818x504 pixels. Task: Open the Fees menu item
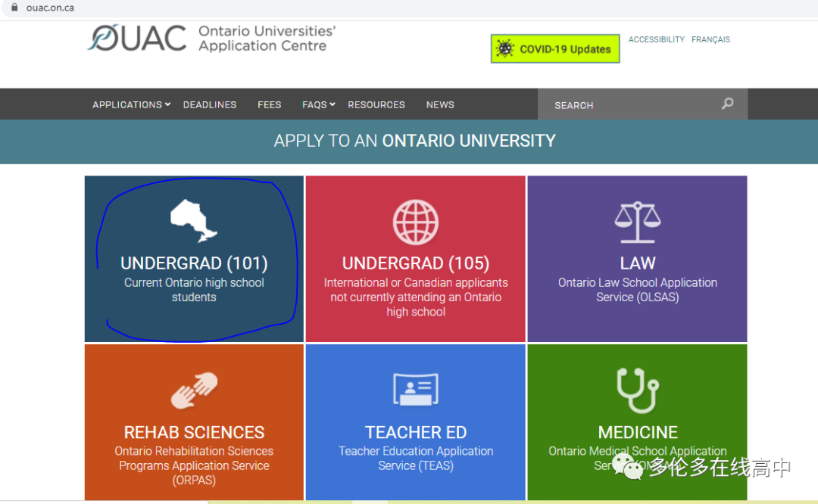click(x=269, y=104)
